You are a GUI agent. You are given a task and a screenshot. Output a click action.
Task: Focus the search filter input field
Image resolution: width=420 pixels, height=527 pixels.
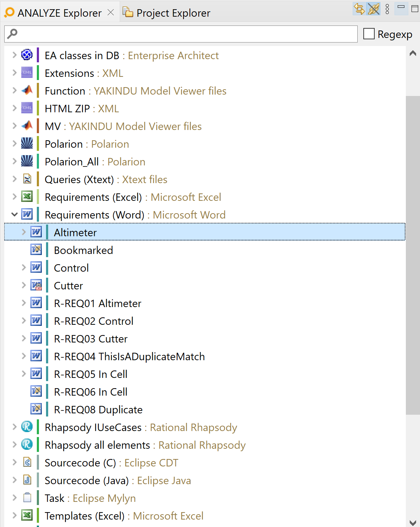(x=181, y=34)
